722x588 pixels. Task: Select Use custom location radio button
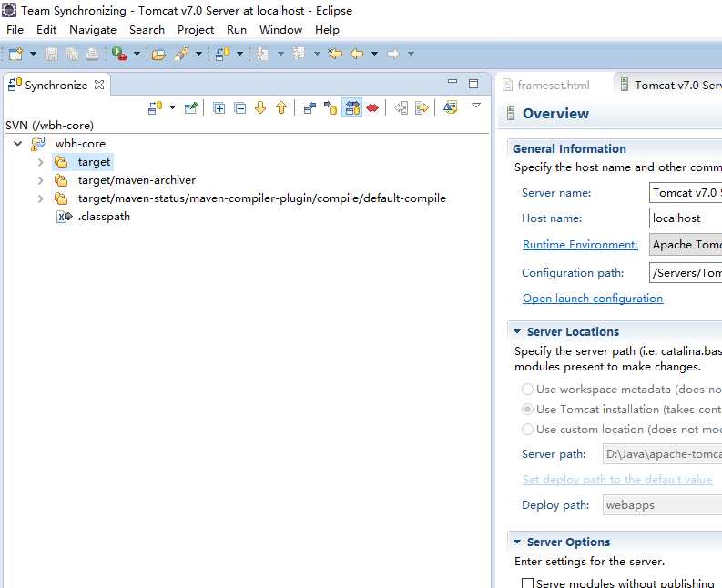527,429
